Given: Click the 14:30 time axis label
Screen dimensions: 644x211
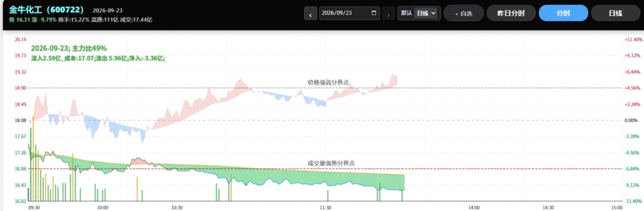Looking at the screenshot, I should pyautogui.click(x=548, y=207).
